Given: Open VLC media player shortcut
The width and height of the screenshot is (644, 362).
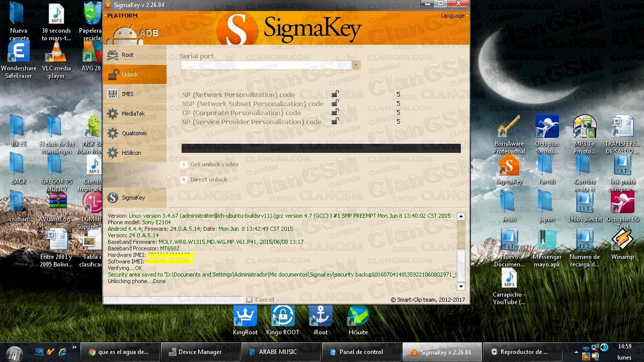Looking at the screenshot, I should [56, 60].
